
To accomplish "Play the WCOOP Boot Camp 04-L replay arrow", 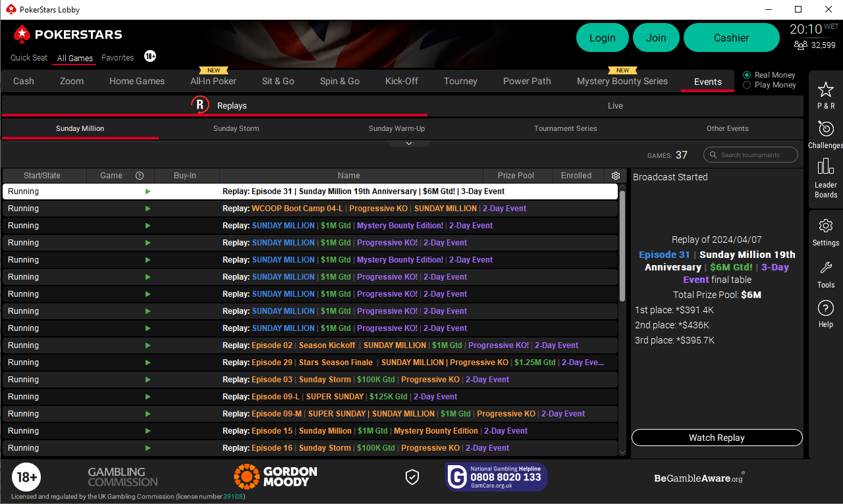I will point(148,209).
